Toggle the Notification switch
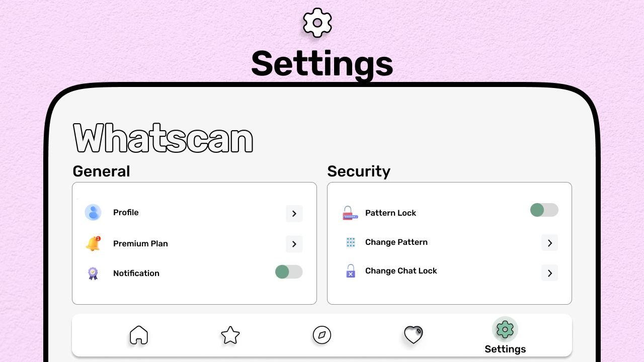The height and width of the screenshot is (362, 644). 289,272
